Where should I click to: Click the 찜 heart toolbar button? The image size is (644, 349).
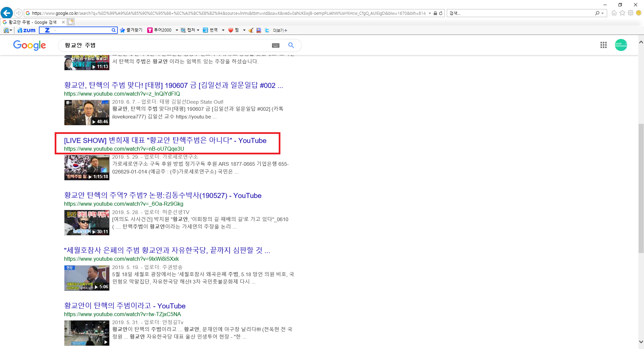click(234, 30)
